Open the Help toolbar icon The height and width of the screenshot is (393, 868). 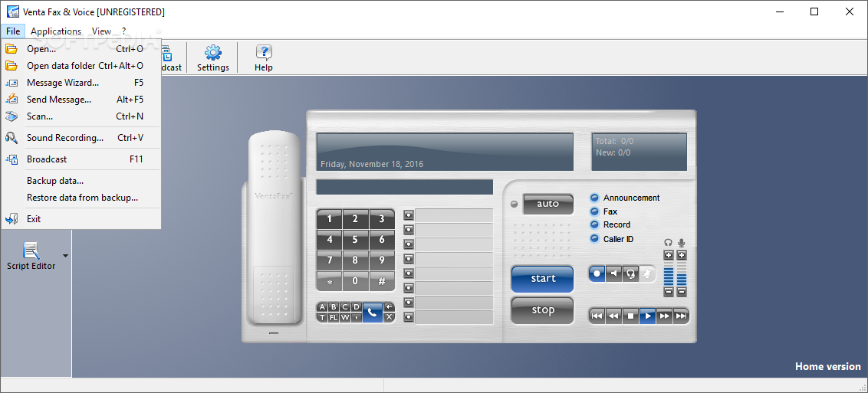click(x=264, y=58)
